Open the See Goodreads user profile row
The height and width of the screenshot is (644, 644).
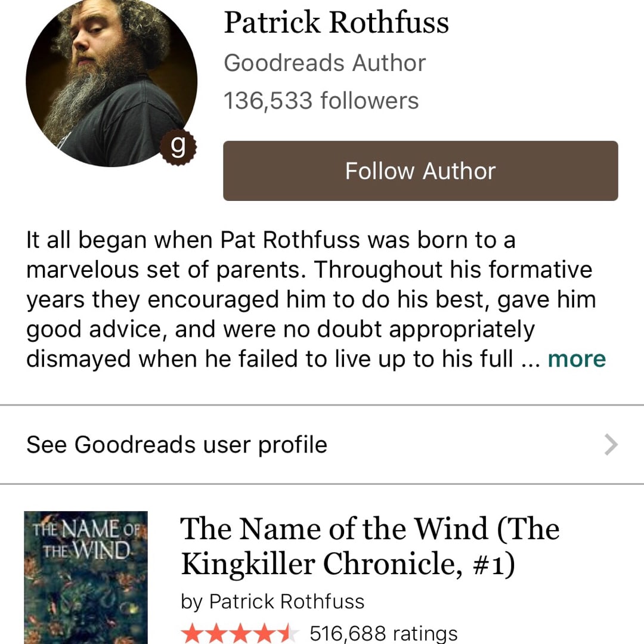tap(177, 445)
